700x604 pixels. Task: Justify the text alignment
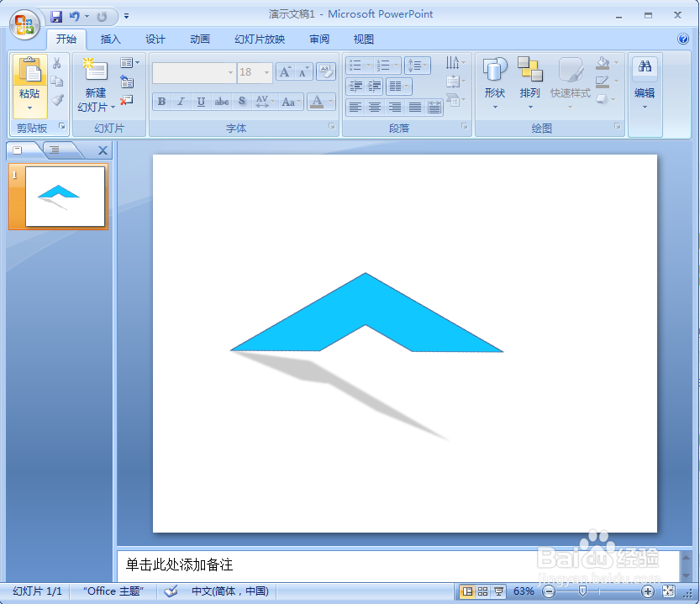tap(415, 108)
